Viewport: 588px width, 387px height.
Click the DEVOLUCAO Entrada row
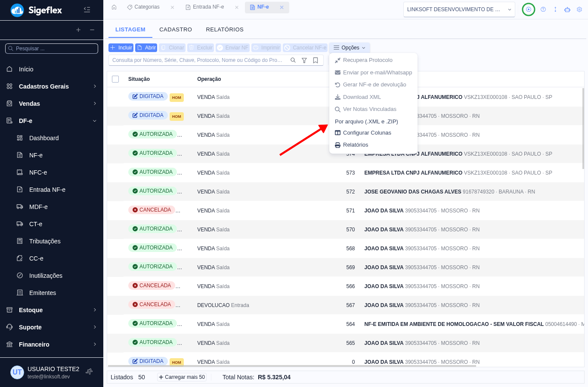(x=346, y=305)
